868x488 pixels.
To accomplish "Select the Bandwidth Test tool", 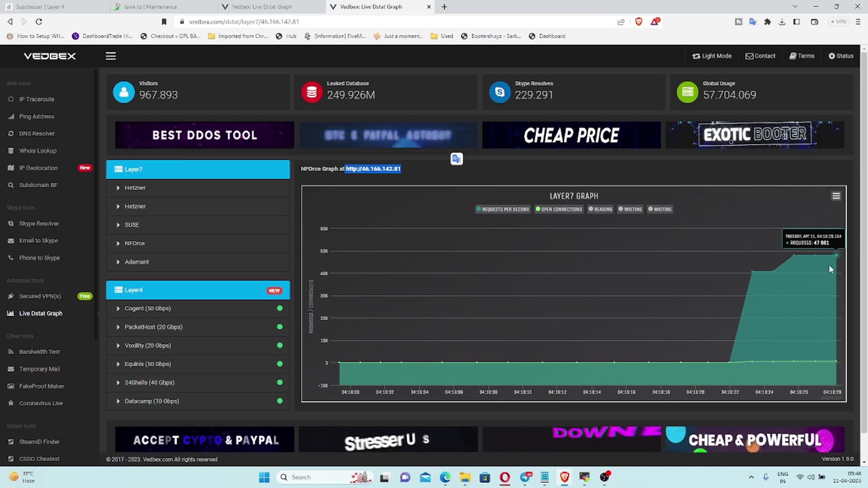I will (39, 351).
